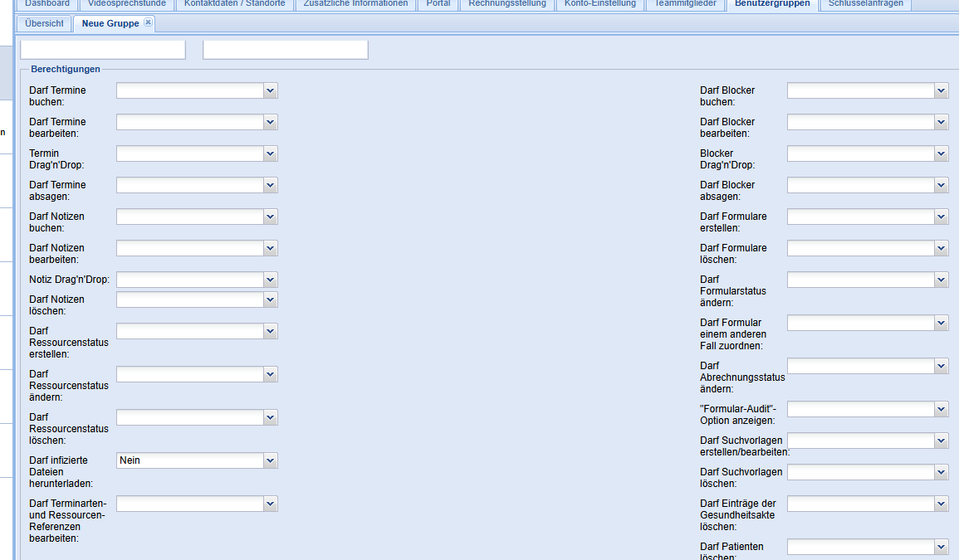Image resolution: width=959 pixels, height=560 pixels.
Task: Open the Notiz Drag'n'Drop dropdown arrow
Action: (270, 280)
